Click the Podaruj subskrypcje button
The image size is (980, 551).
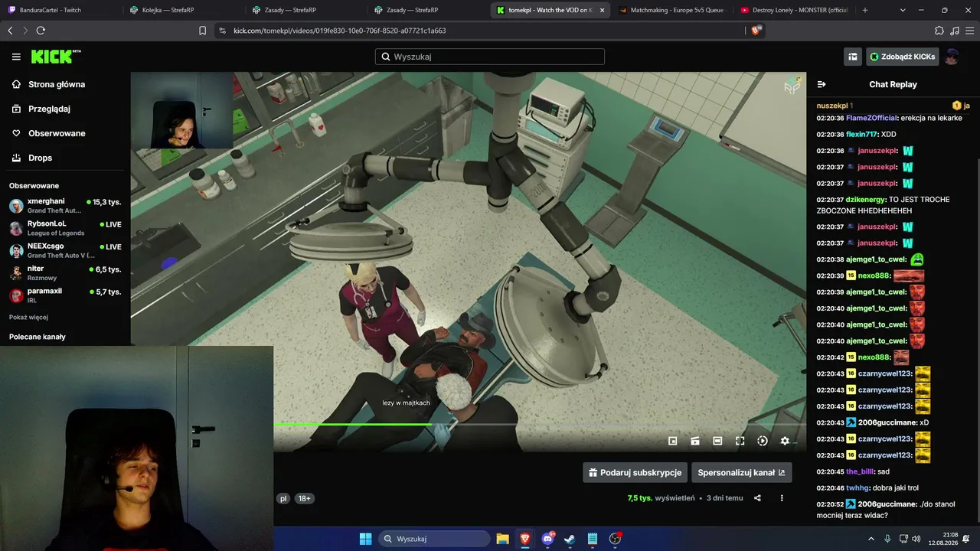pyautogui.click(x=635, y=472)
